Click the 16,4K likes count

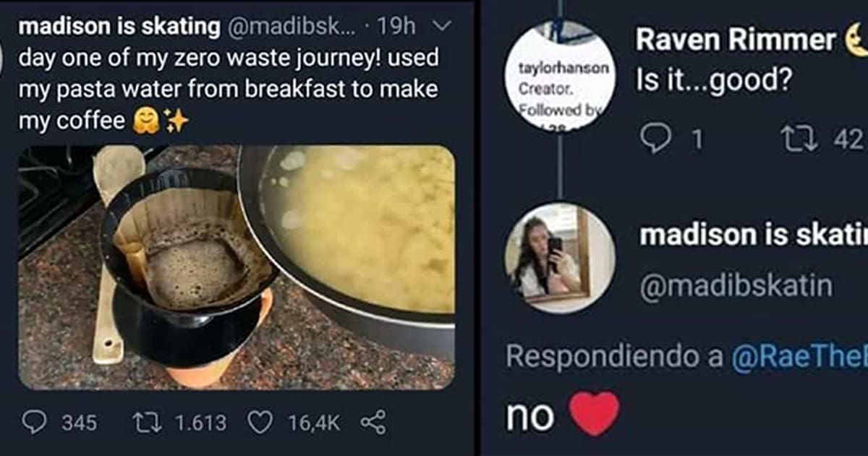(x=314, y=423)
